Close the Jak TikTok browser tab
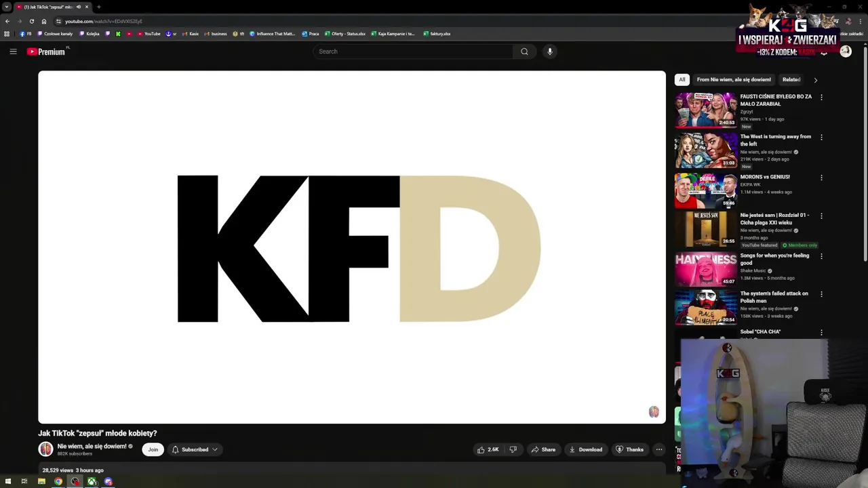The width and height of the screenshot is (868, 488). point(87,7)
